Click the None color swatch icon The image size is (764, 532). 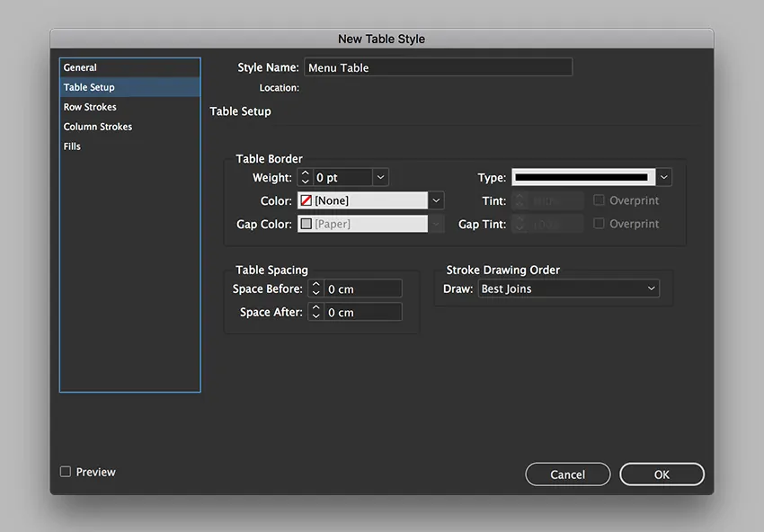coord(306,201)
